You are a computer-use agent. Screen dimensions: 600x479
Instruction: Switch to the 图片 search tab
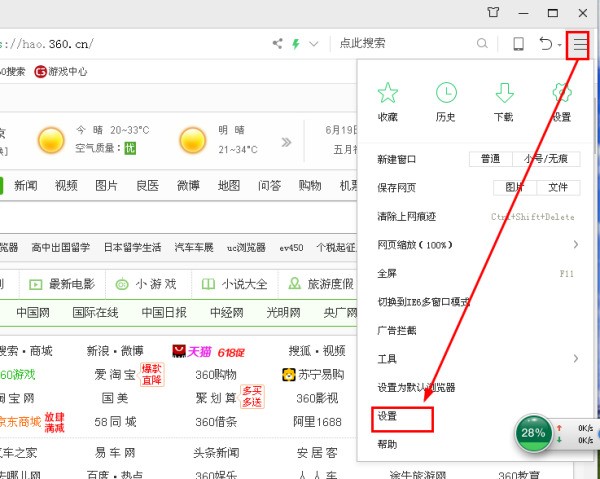pos(106,186)
